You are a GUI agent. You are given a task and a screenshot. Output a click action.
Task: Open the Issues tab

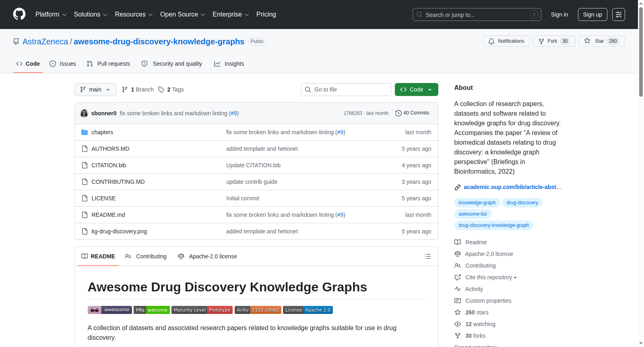pos(63,64)
